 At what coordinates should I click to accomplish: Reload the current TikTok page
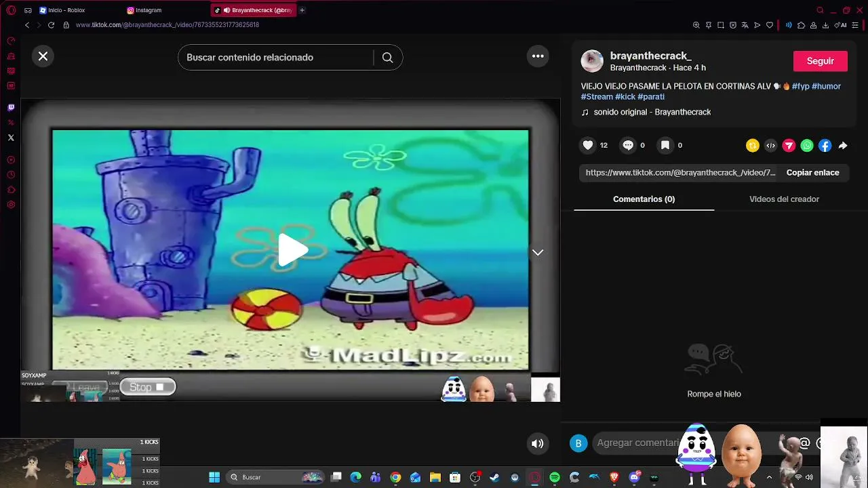tap(51, 25)
